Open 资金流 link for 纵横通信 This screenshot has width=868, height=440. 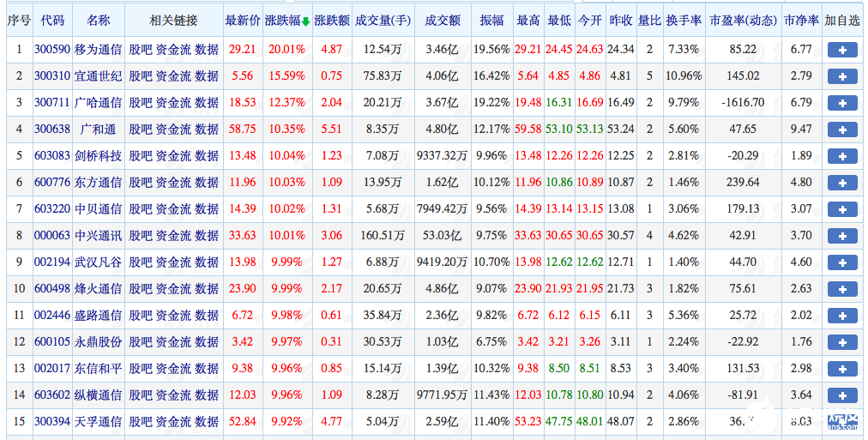click(x=173, y=395)
